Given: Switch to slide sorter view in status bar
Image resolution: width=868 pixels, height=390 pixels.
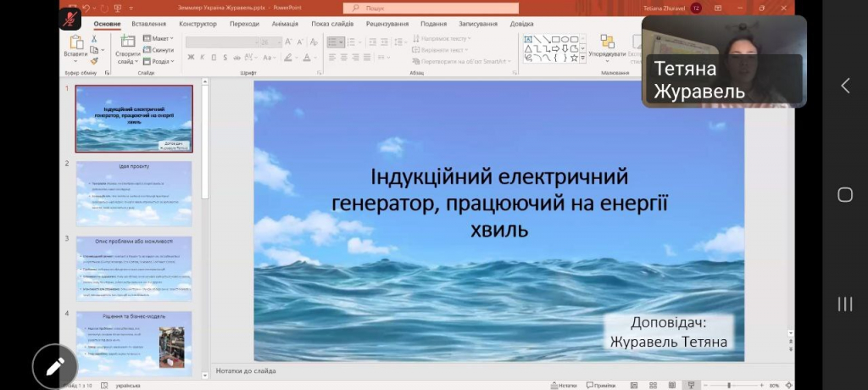Looking at the screenshot, I should point(654,385).
